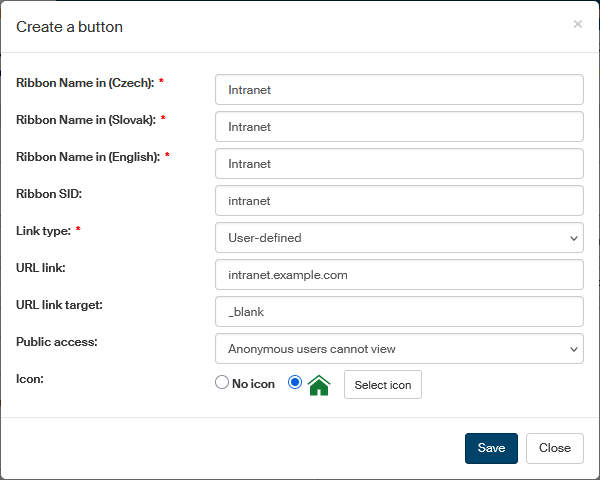The width and height of the screenshot is (600, 480).
Task: Click the Ribbon Name in (Slovak) field
Action: click(399, 127)
